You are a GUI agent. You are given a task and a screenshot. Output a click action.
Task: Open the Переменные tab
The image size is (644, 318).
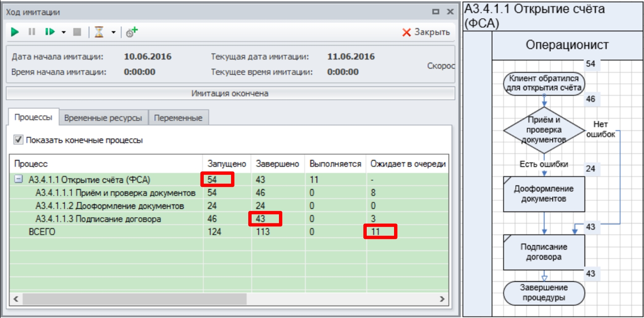click(x=178, y=118)
